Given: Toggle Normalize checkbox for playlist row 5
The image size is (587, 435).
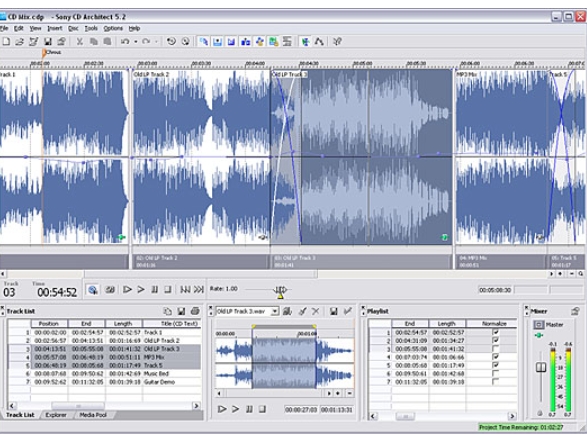Looking at the screenshot, I should [496, 365].
